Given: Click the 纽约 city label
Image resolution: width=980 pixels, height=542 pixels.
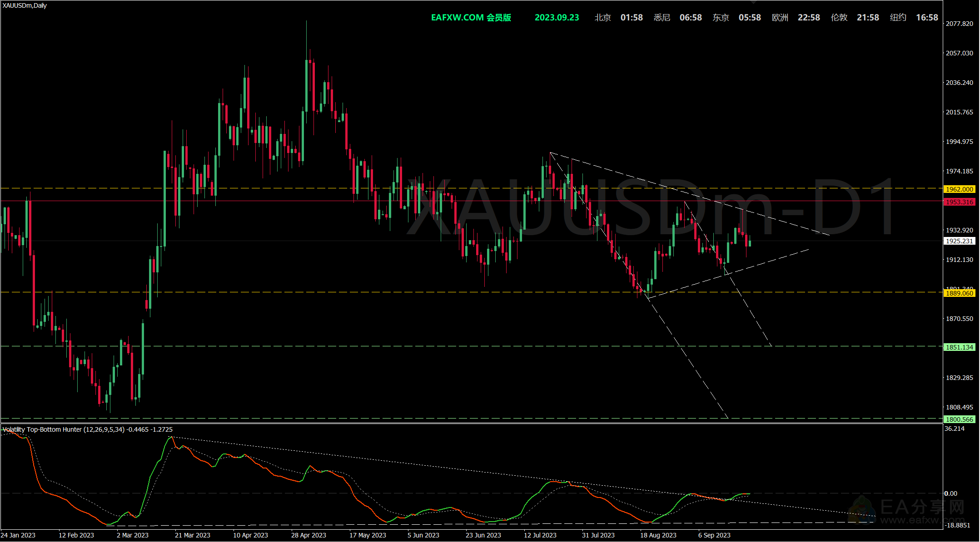Looking at the screenshot, I should (x=898, y=17).
